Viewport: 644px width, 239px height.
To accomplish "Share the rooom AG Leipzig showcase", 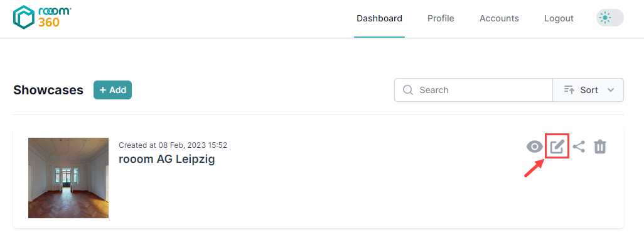I will 579,147.
